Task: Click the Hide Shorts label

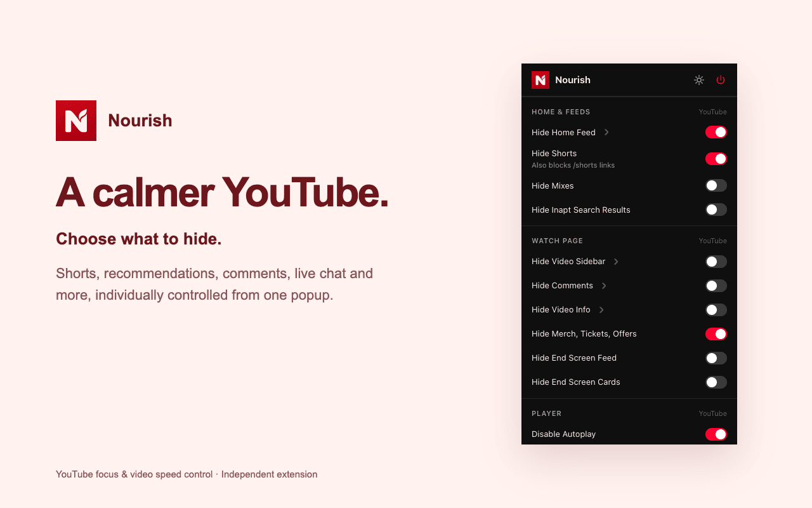Action: tap(554, 154)
